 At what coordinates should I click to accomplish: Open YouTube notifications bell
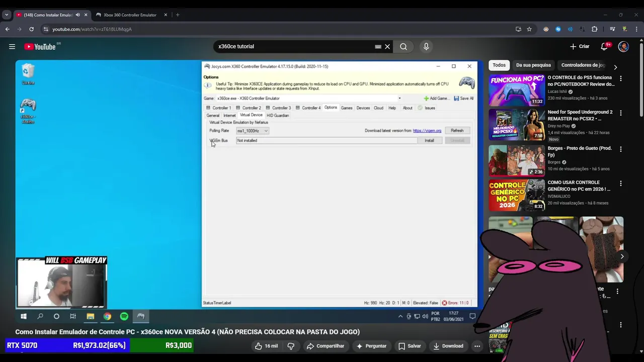click(604, 47)
